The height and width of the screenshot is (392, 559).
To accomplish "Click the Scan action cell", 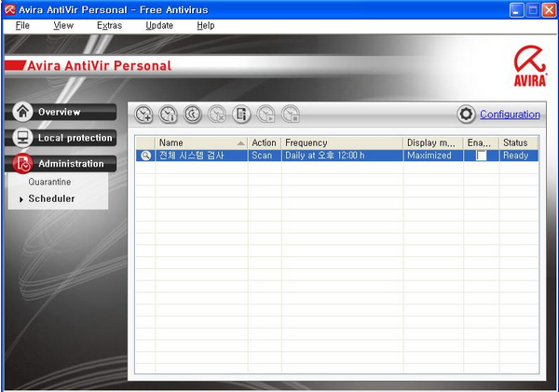I will point(265,155).
